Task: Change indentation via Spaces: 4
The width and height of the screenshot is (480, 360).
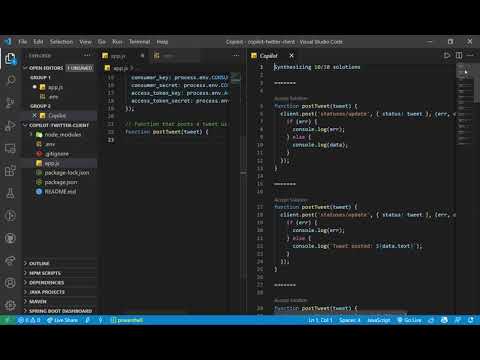Action: click(x=350, y=320)
